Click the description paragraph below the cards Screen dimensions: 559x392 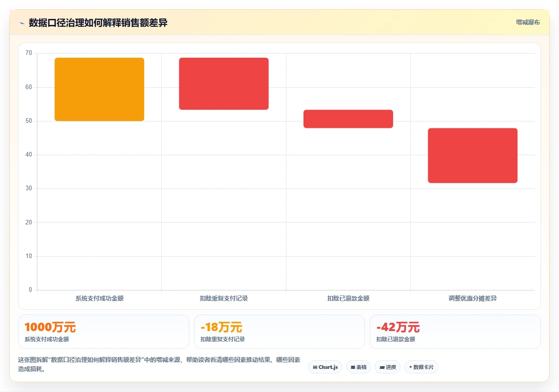point(159,364)
